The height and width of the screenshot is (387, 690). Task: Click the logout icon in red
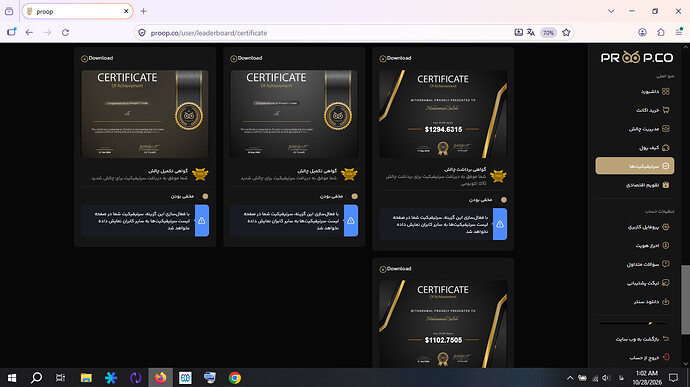pos(666,357)
